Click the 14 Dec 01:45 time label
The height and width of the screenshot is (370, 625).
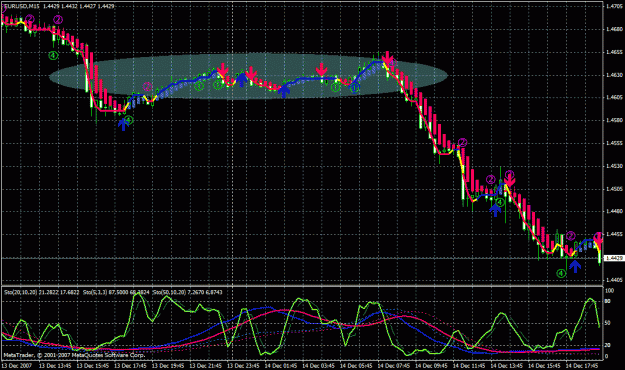tap(281, 366)
